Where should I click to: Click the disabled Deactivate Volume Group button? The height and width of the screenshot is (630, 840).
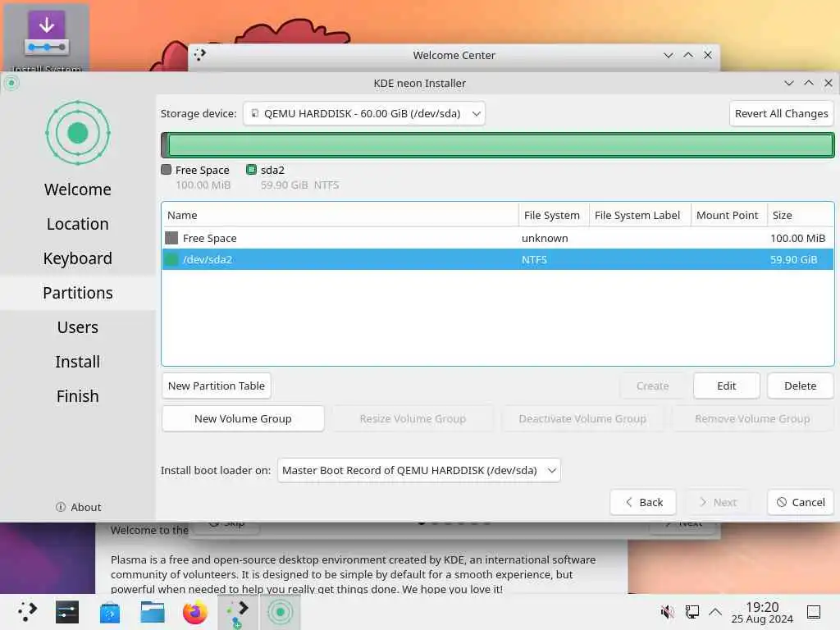point(582,418)
